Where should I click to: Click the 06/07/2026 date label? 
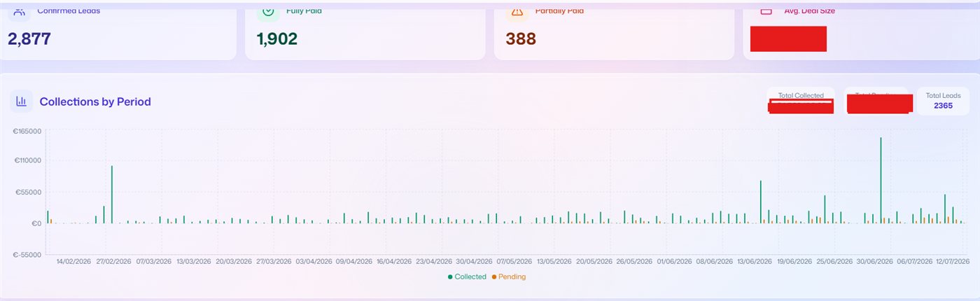(x=915, y=261)
